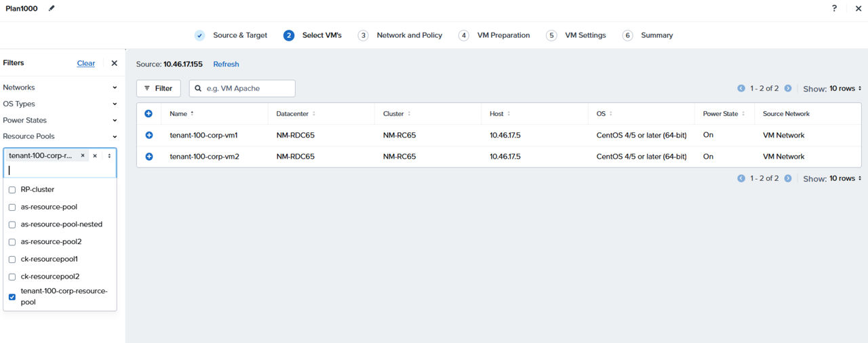The height and width of the screenshot is (343, 868).
Task: Click the Refresh link
Action: click(x=226, y=64)
